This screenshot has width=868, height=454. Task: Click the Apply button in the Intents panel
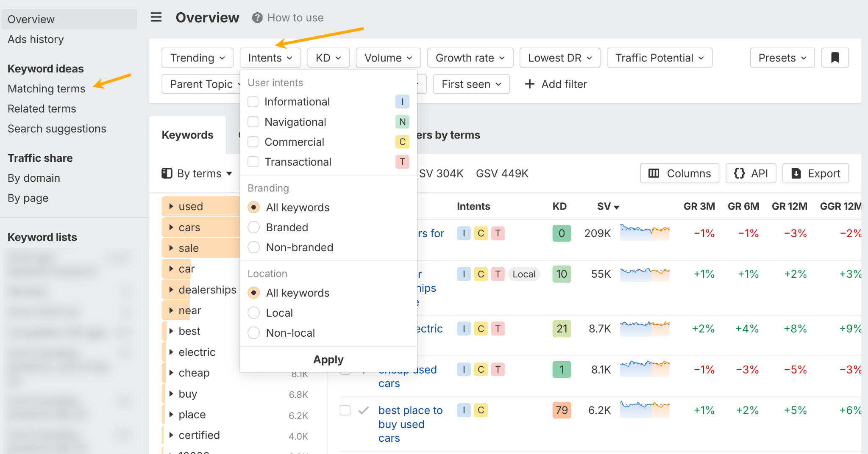click(328, 360)
